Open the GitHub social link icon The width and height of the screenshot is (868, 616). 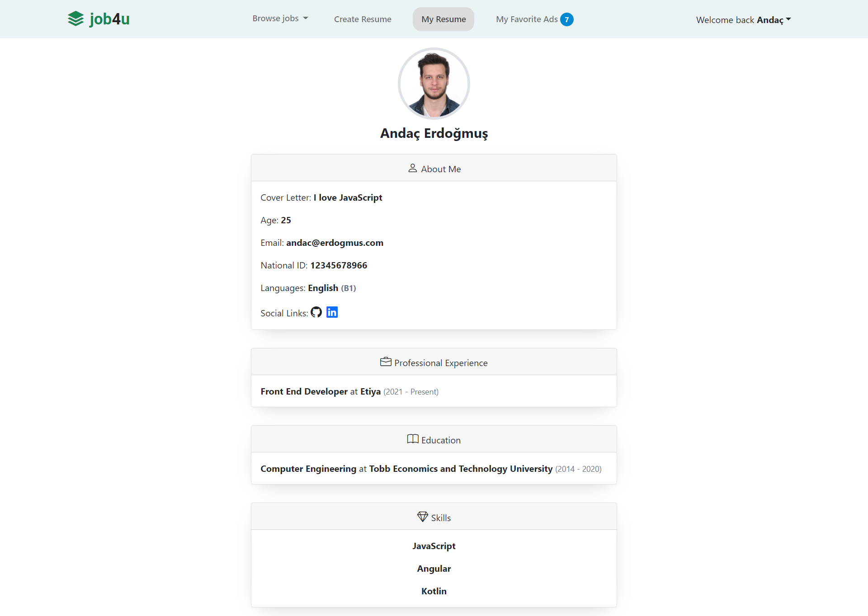316,312
